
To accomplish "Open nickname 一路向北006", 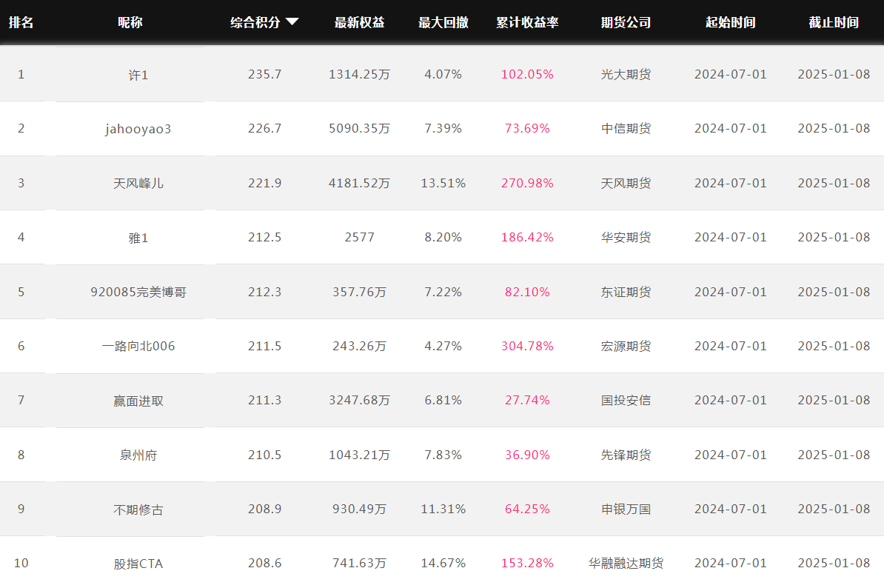I will pyautogui.click(x=138, y=346).
